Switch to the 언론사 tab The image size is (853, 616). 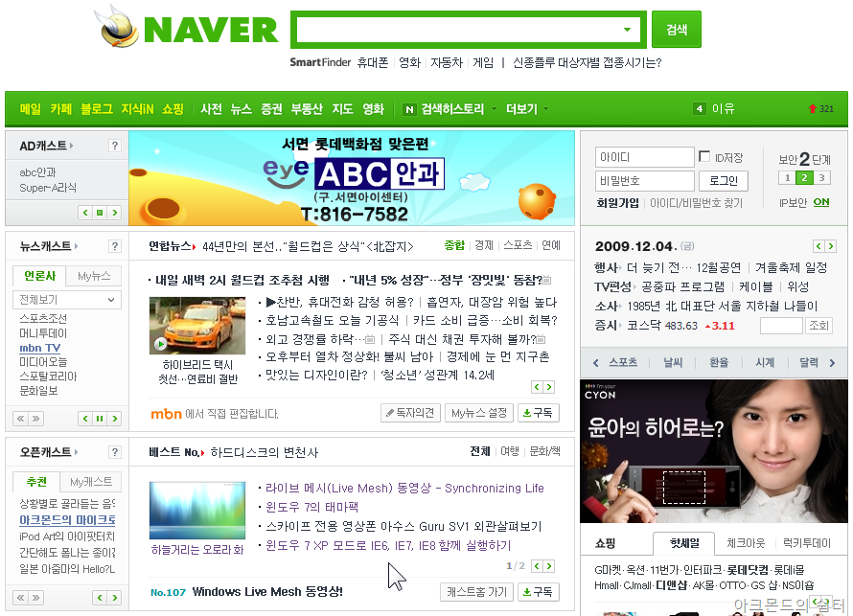pyautogui.click(x=39, y=276)
